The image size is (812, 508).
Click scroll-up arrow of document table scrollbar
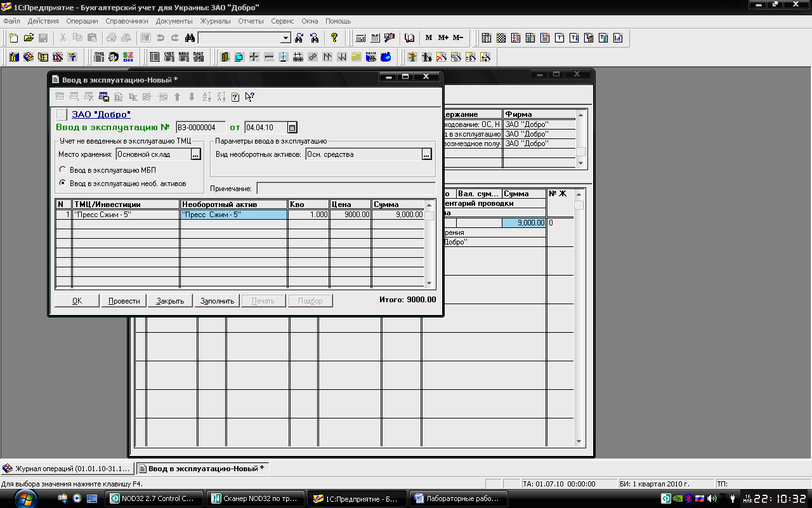(429, 204)
